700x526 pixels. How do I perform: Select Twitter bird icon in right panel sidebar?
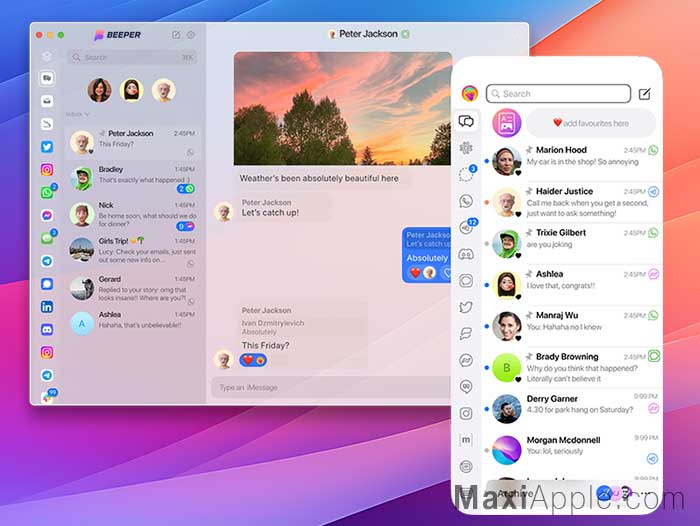pyautogui.click(x=466, y=307)
